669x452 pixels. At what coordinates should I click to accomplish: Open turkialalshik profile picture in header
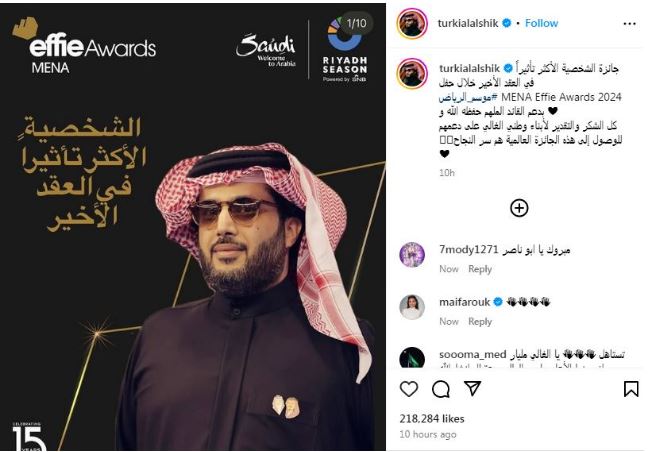[x=412, y=23]
